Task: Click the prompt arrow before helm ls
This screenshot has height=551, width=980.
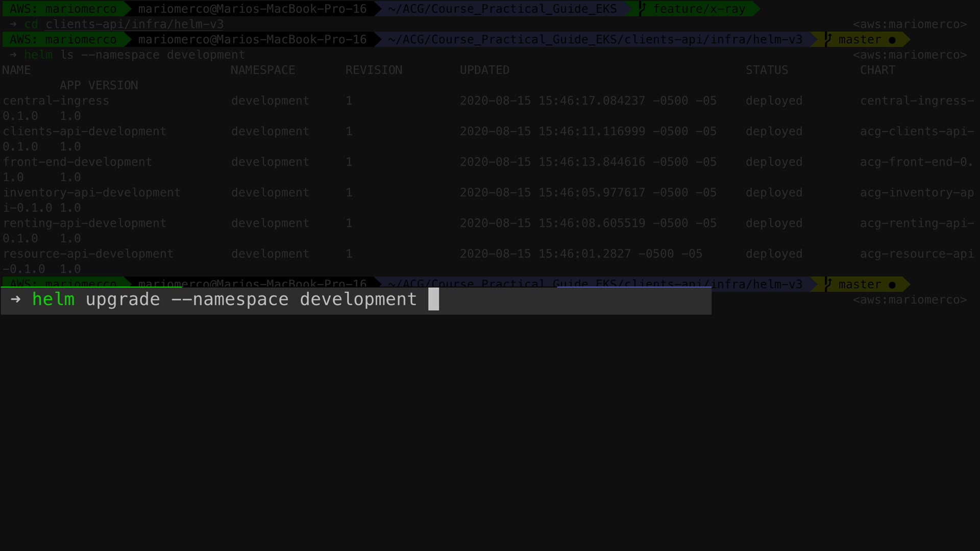Action: pyautogui.click(x=13, y=55)
